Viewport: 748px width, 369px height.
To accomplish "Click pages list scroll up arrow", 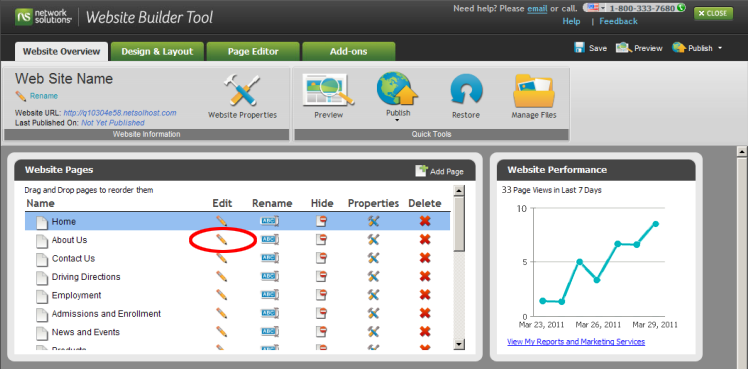I will pyautogui.click(x=459, y=191).
